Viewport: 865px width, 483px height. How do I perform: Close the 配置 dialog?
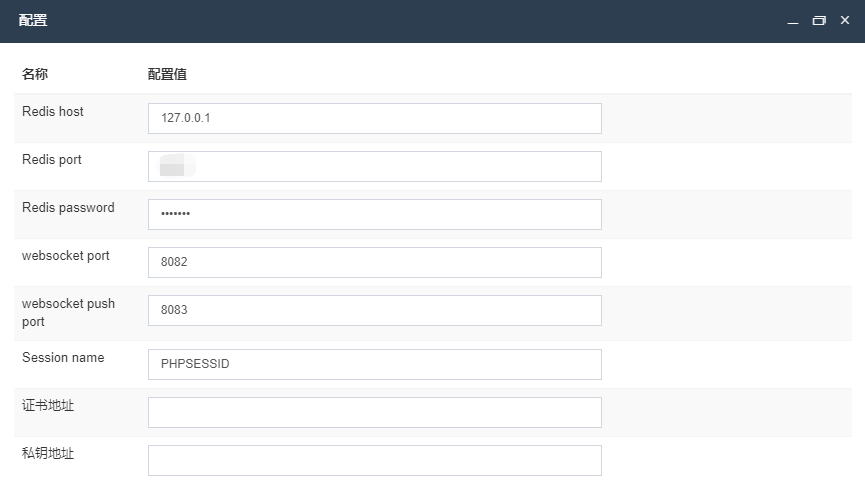[x=845, y=21]
